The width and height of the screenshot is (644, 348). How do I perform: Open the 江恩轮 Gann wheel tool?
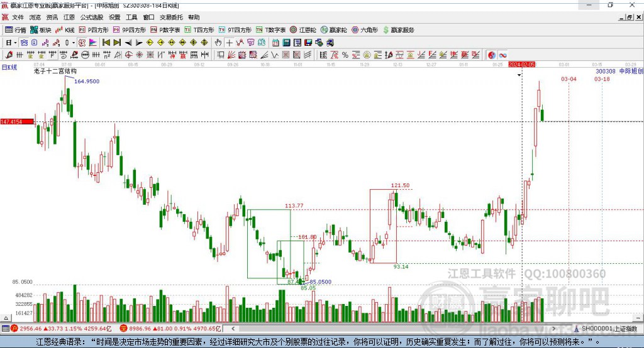[x=303, y=30]
